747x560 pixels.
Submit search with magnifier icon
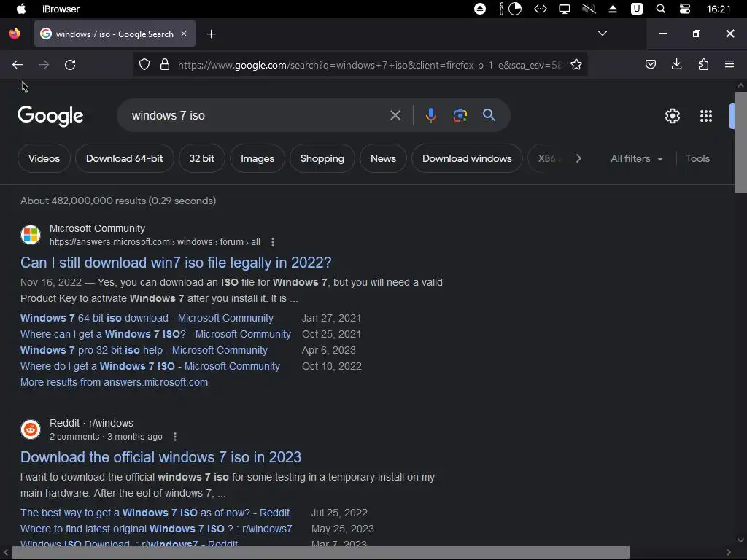click(489, 114)
